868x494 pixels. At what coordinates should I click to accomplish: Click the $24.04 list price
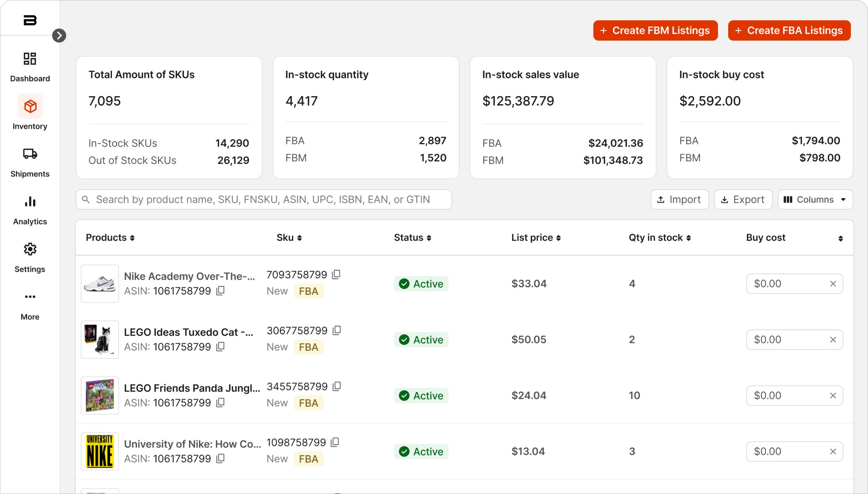coord(529,396)
